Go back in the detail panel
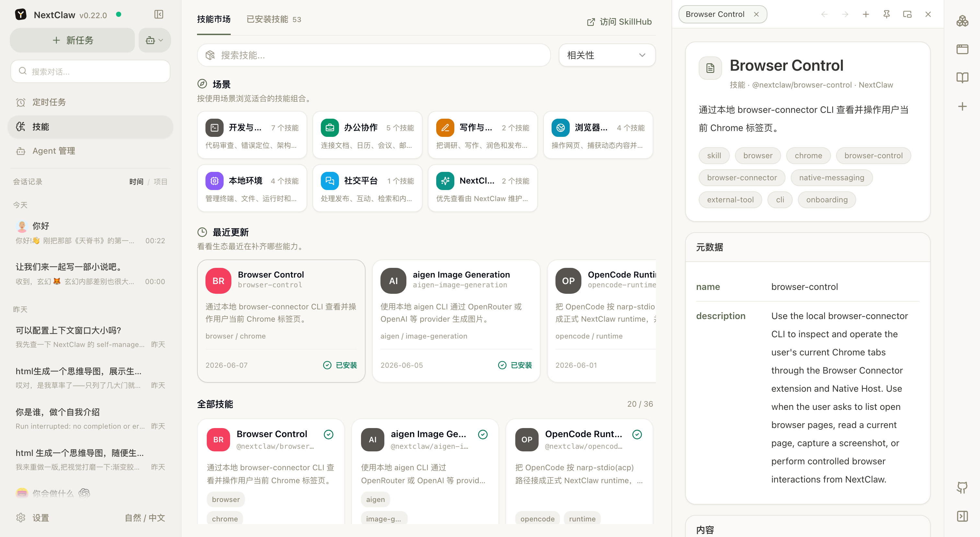The height and width of the screenshot is (537, 980). [824, 15]
